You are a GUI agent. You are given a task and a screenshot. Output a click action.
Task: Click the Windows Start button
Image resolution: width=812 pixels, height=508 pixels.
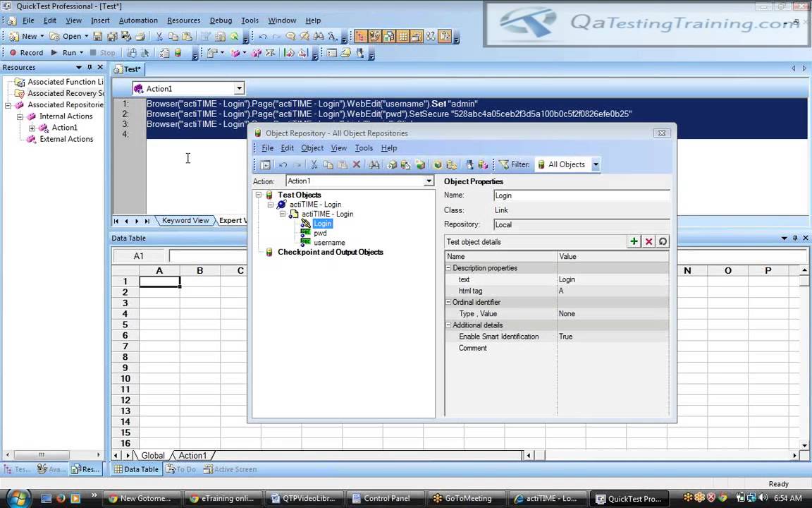18,498
